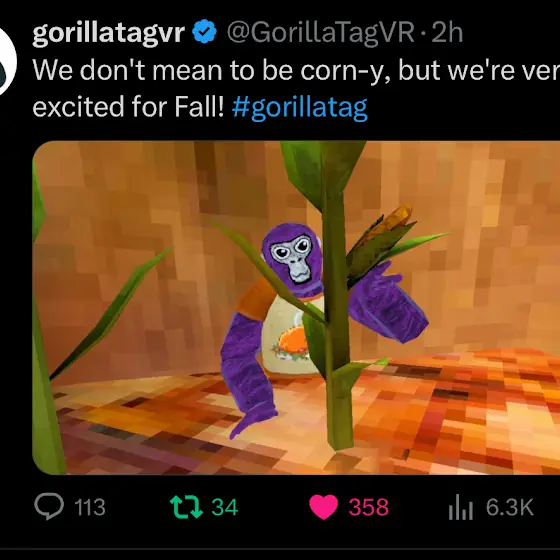Open the profile avatar picture
The height and width of the screenshot is (560, 560).
coord(6,61)
